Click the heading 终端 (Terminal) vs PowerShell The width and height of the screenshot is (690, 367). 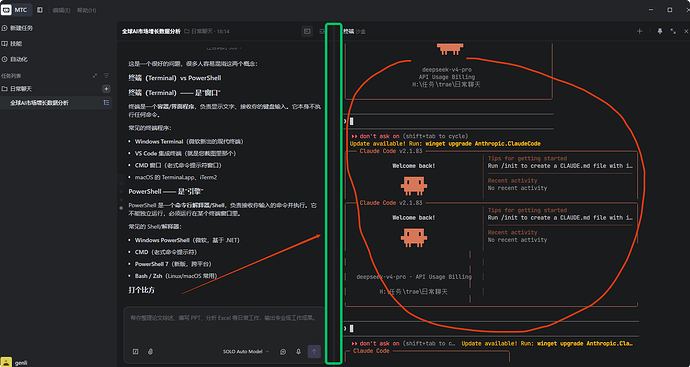175,78
